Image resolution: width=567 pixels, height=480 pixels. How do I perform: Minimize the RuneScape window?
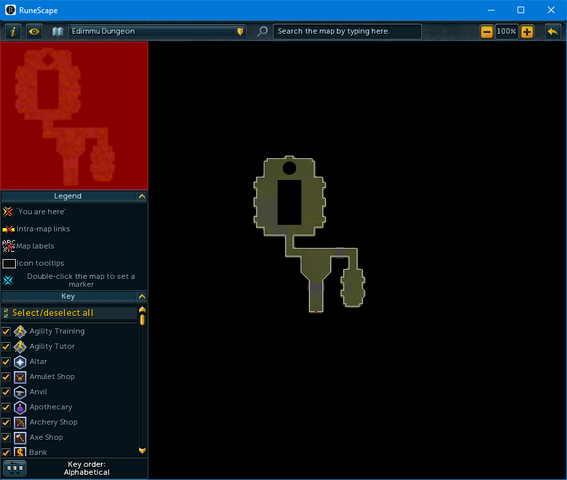[x=491, y=10]
